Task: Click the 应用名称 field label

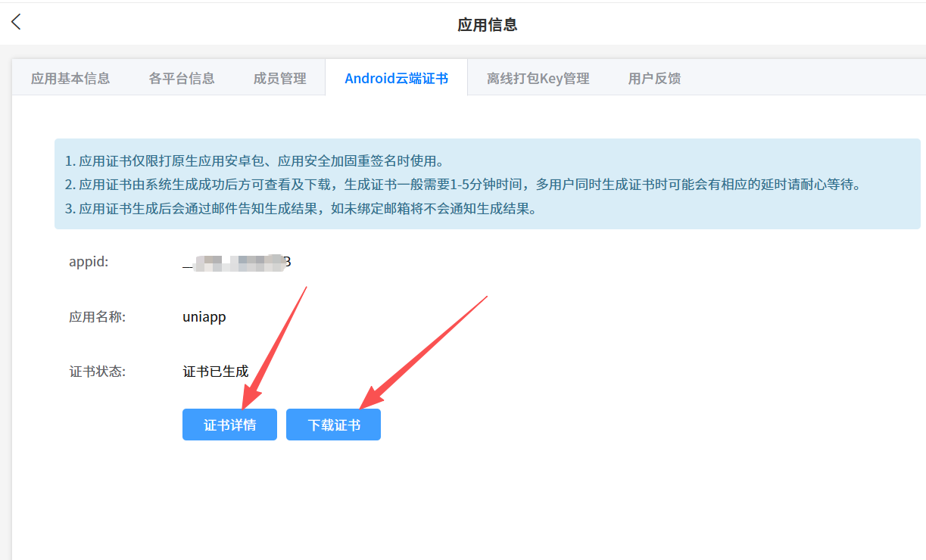Action: (97, 317)
